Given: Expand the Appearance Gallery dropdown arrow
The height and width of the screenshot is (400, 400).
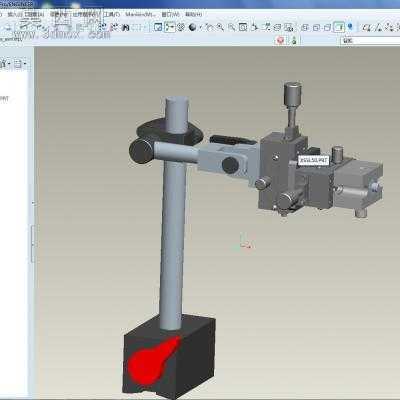Looking at the screenshot, I should 200,28.
